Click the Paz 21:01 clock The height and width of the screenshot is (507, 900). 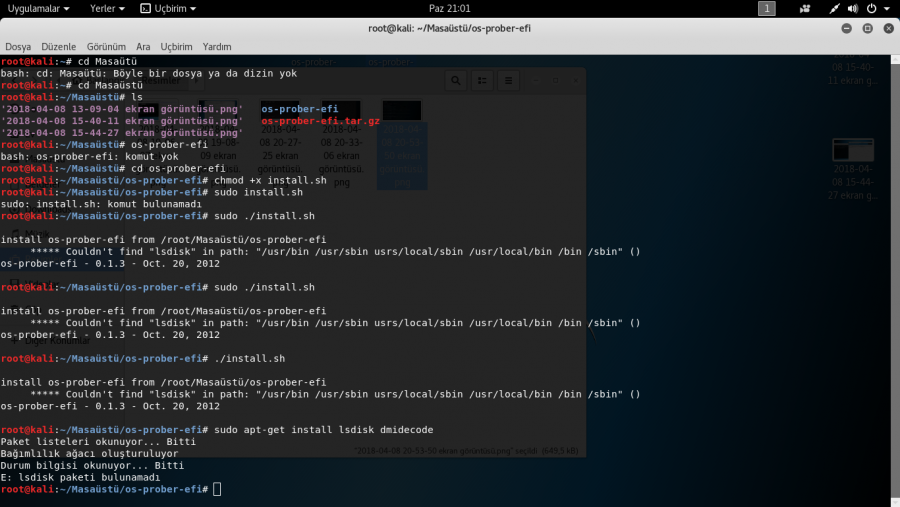[x=449, y=9]
